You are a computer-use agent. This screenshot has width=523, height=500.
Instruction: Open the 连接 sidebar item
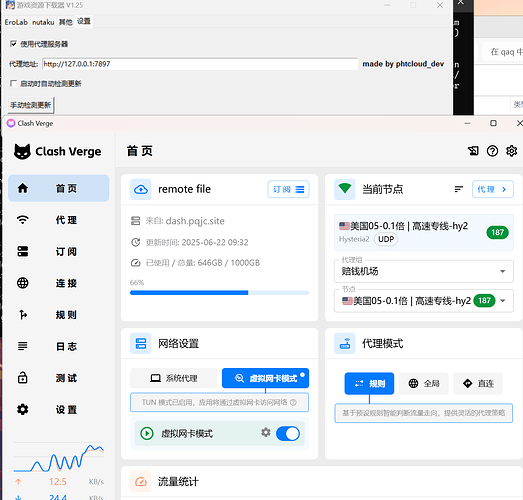58,283
